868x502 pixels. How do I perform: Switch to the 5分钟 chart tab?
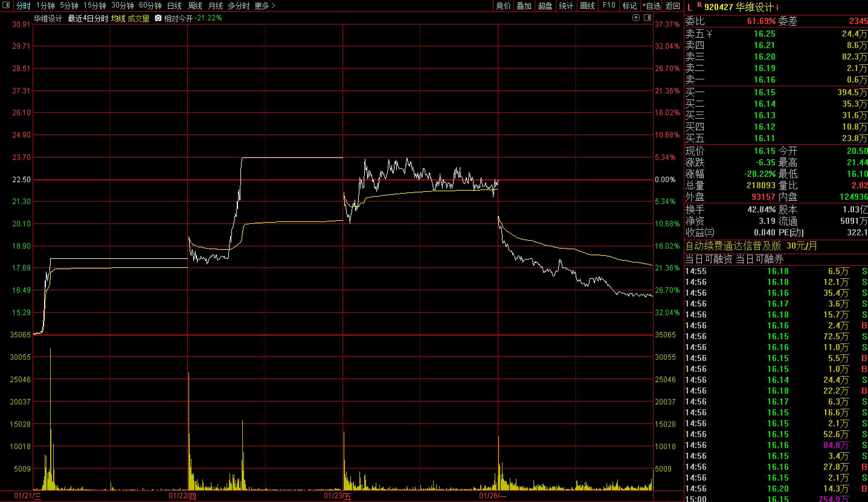69,6
